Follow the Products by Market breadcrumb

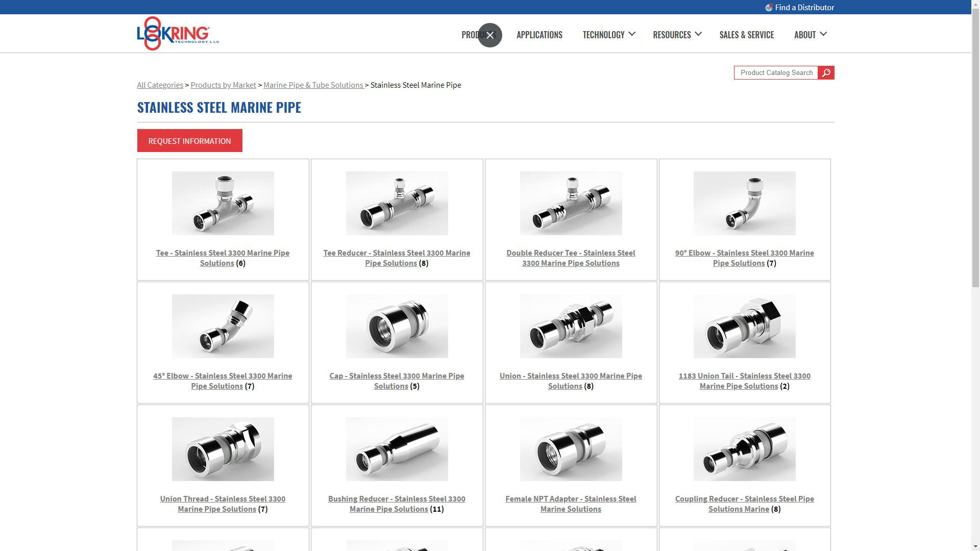(223, 85)
